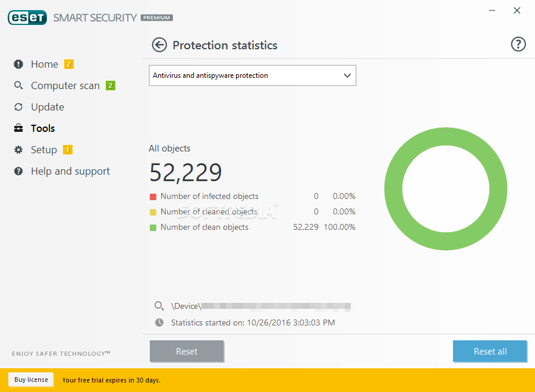This screenshot has height=392, width=535.
Task: Click the yellow cleaned objects swatch
Action: tap(153, 212)
